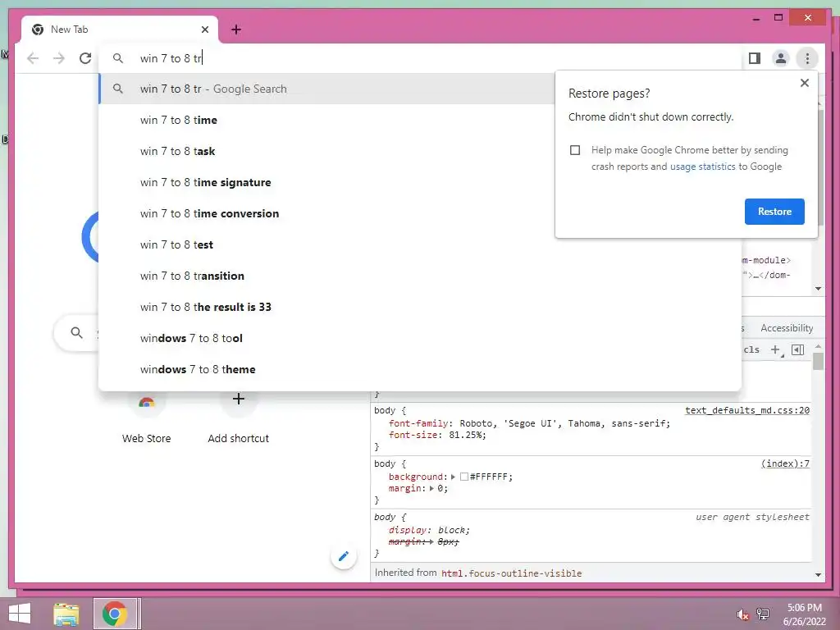
Task: Click the styles pane scrollbar thumb
Action: [818, 362]
